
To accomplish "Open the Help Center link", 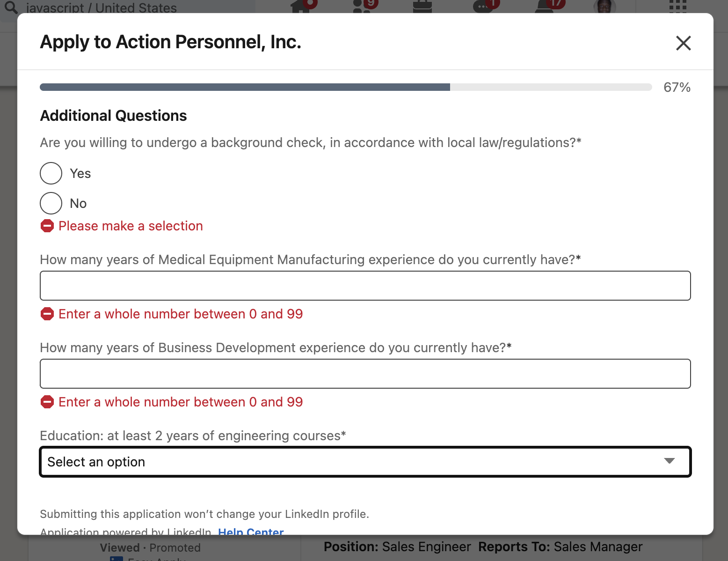I will [x=251, y=531].
